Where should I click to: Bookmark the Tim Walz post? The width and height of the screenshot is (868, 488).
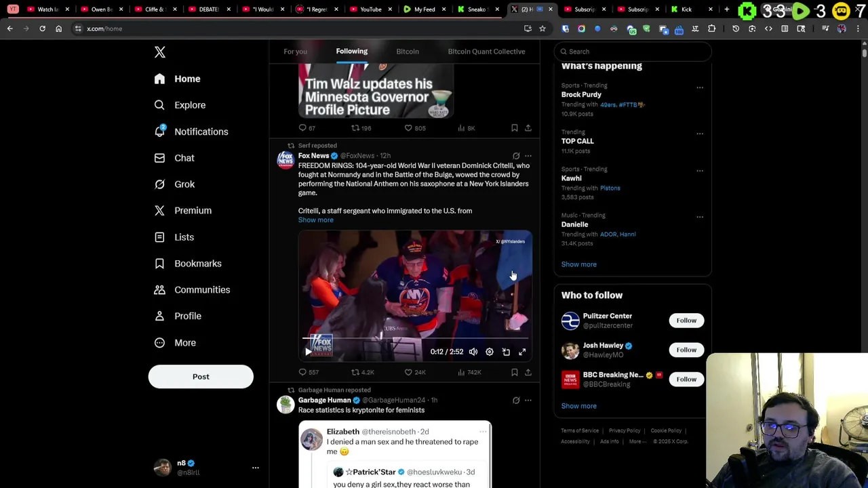tap(514, 128)
